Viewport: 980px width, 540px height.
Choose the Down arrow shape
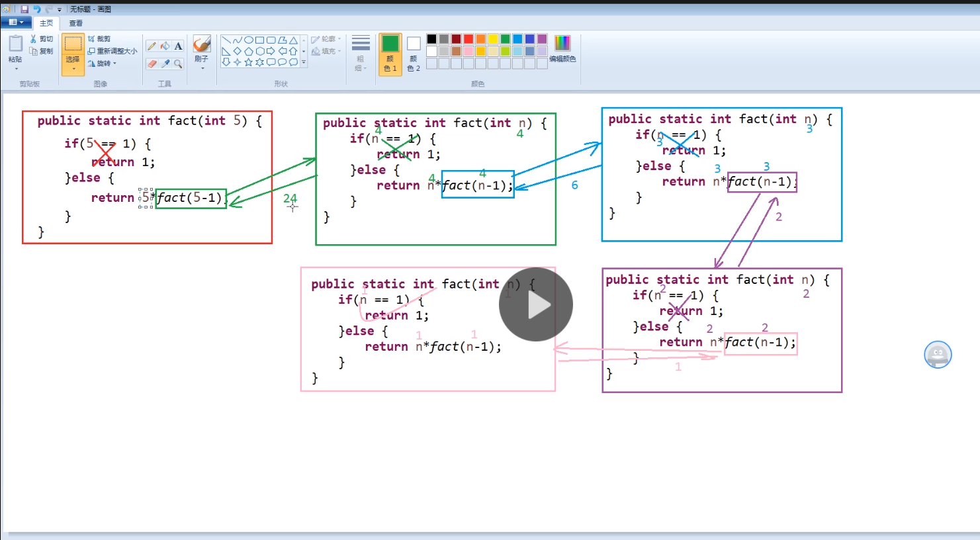tap(226, 62)
